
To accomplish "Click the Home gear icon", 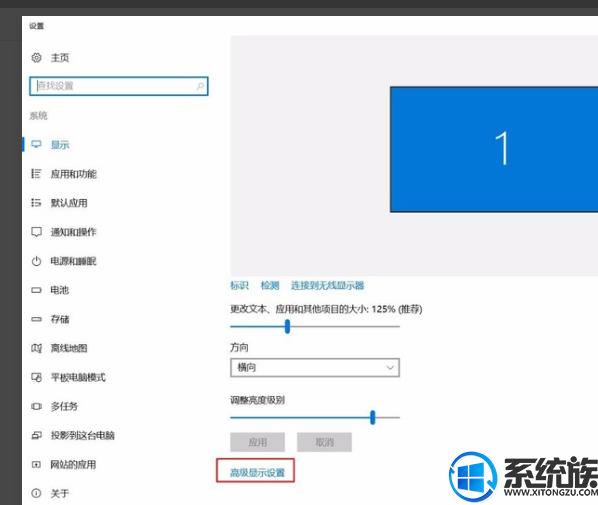I will pyautogui.click(x=36, y=58).
